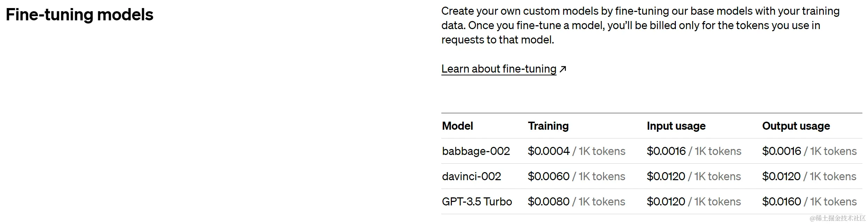Click babbage-002 training price $0.0004

[x=549, y=151]
